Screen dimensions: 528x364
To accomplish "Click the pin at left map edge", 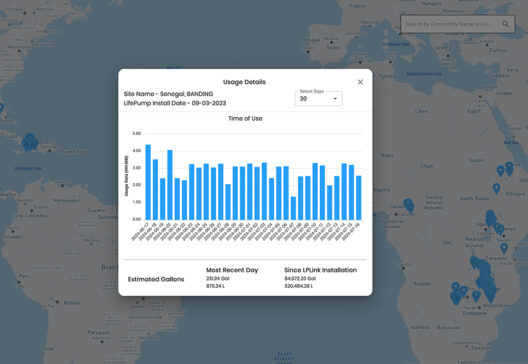I will point(1,108).
